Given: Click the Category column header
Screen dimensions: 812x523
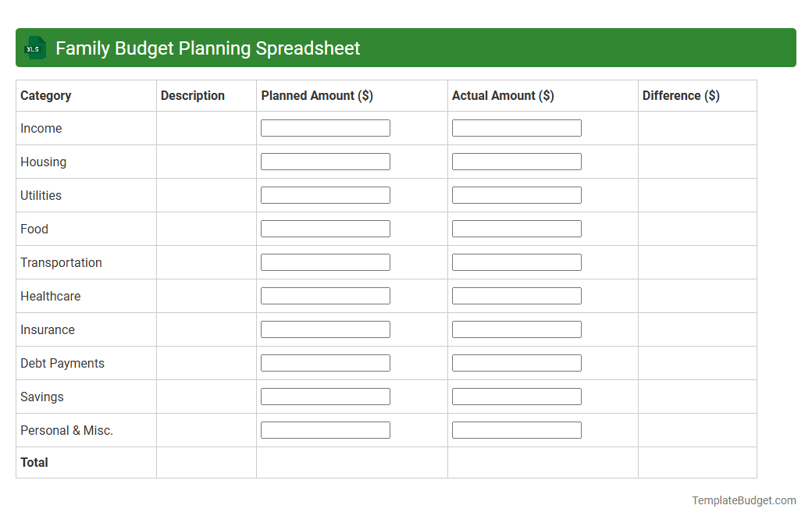Looking at the screenshot, I should (x=45, y=95).
